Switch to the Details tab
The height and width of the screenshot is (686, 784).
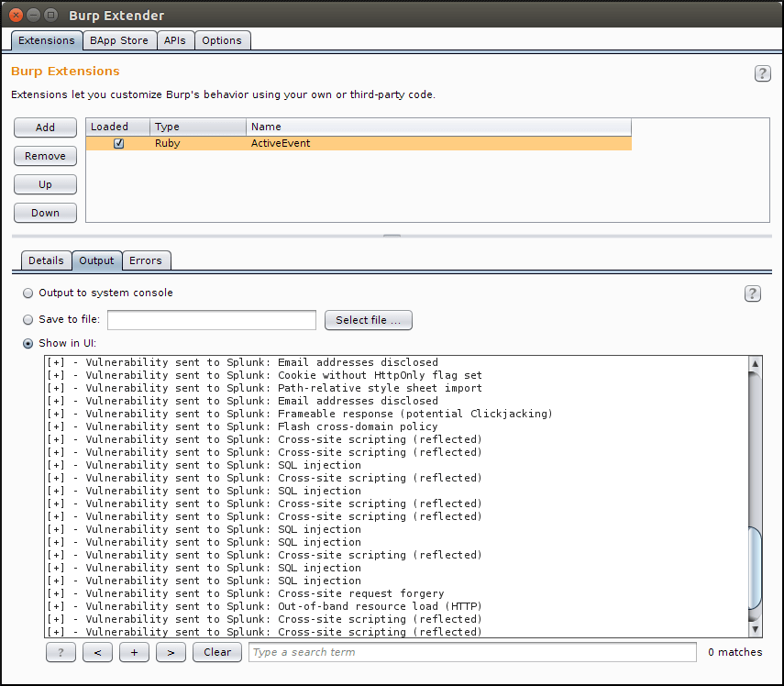[x=46, y=260]
